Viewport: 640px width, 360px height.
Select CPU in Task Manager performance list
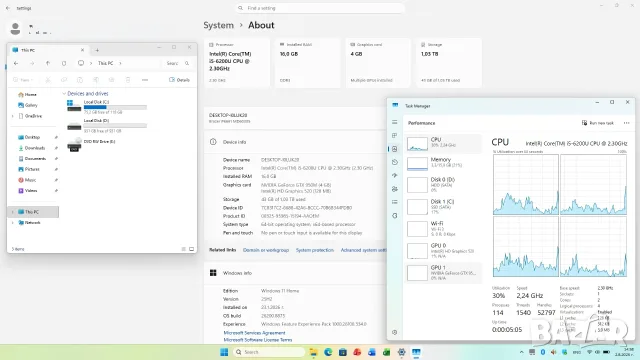(444, 143)
